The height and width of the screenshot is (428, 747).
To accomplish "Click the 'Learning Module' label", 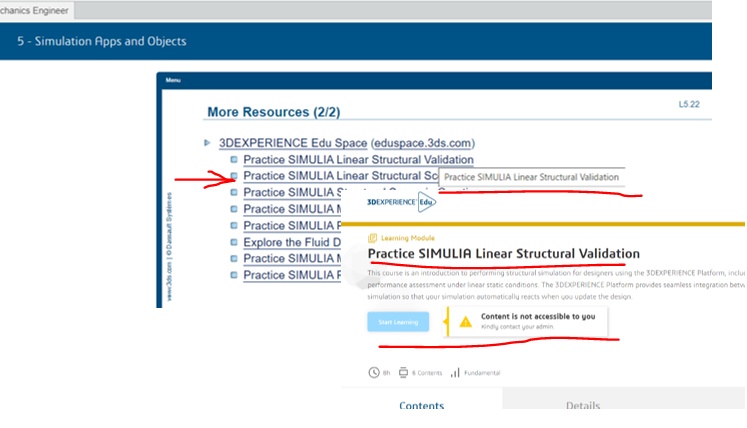I will (x=408, y=238).
